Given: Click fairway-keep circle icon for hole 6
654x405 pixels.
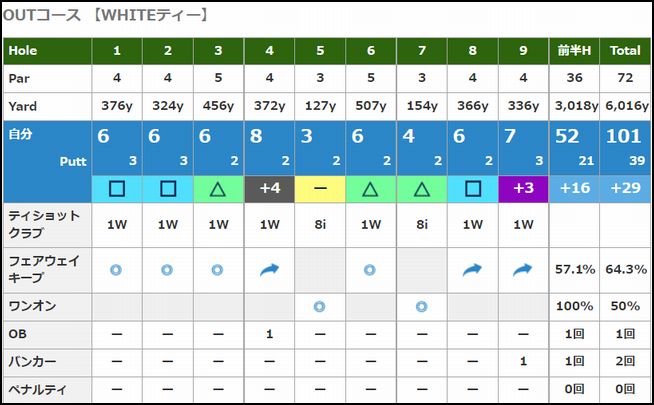Looking at the screenshot, I should pos(371,269).
